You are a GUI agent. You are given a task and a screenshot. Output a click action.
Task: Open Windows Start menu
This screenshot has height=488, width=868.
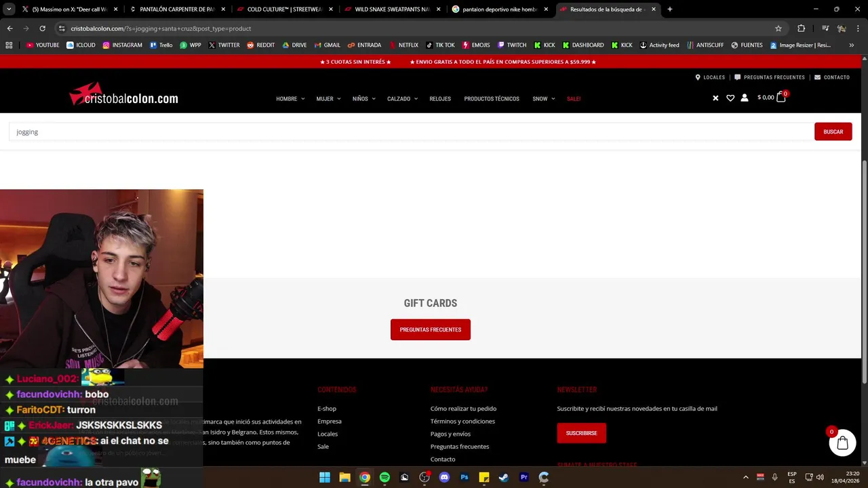point(325,477)
